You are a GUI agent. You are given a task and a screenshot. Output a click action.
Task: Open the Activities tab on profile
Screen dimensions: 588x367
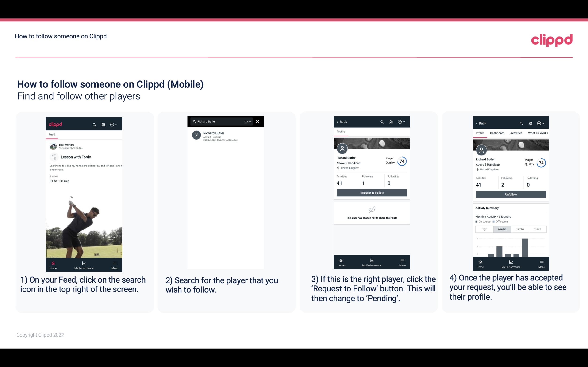(x=516, y=133)
